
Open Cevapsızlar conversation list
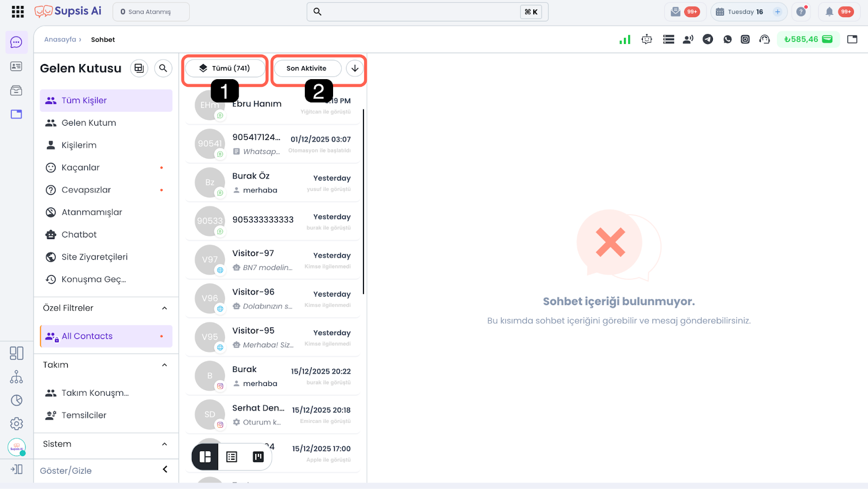point(86,190)
